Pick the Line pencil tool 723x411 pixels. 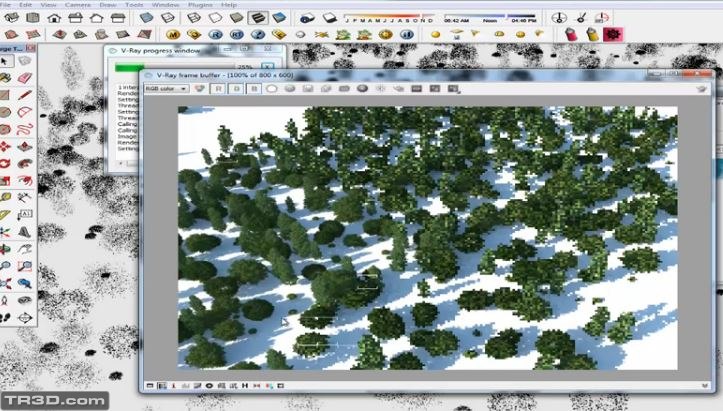pyautogui.click(x=26, y=94)
